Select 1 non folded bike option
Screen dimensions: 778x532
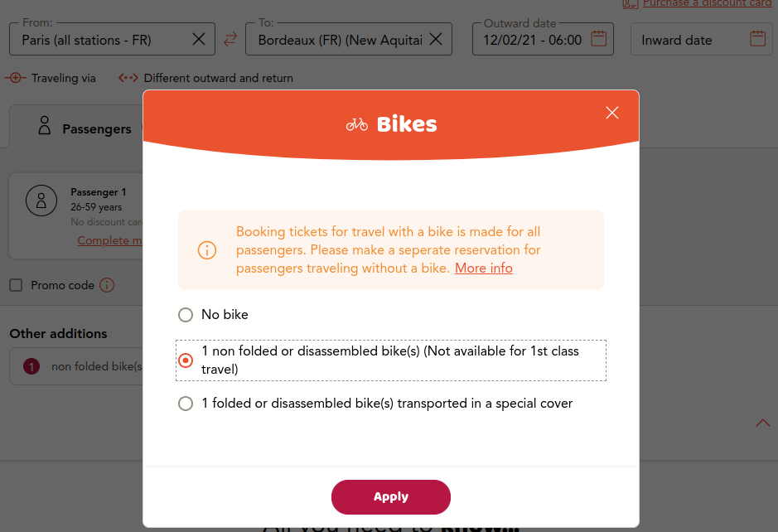point(186,360)
